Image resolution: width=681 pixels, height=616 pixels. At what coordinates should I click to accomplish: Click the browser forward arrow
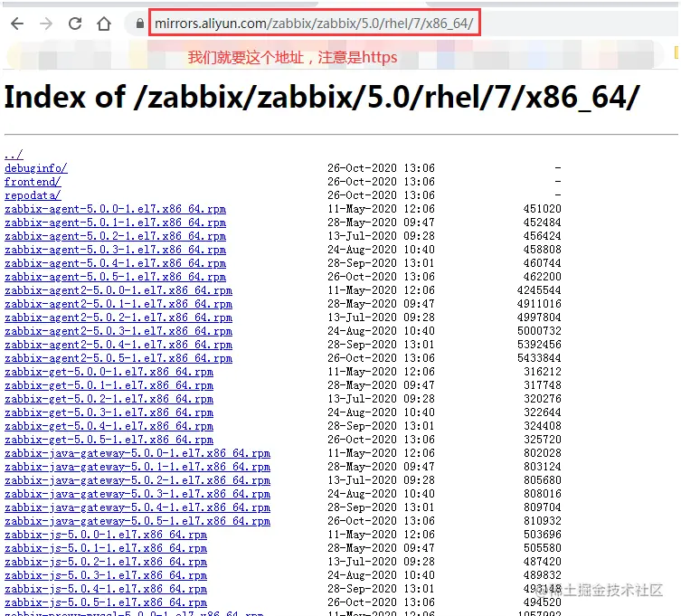(x=46, y=24)
